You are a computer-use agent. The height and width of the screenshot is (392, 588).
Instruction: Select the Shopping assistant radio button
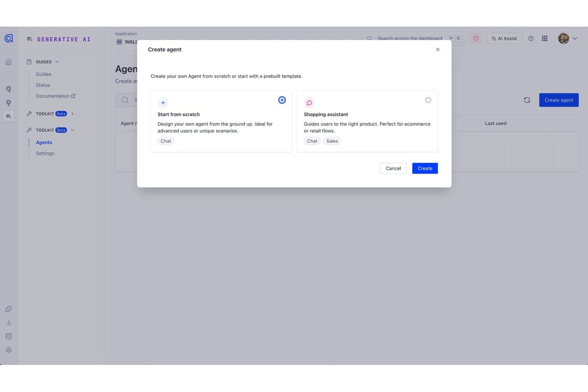(428, 100)
